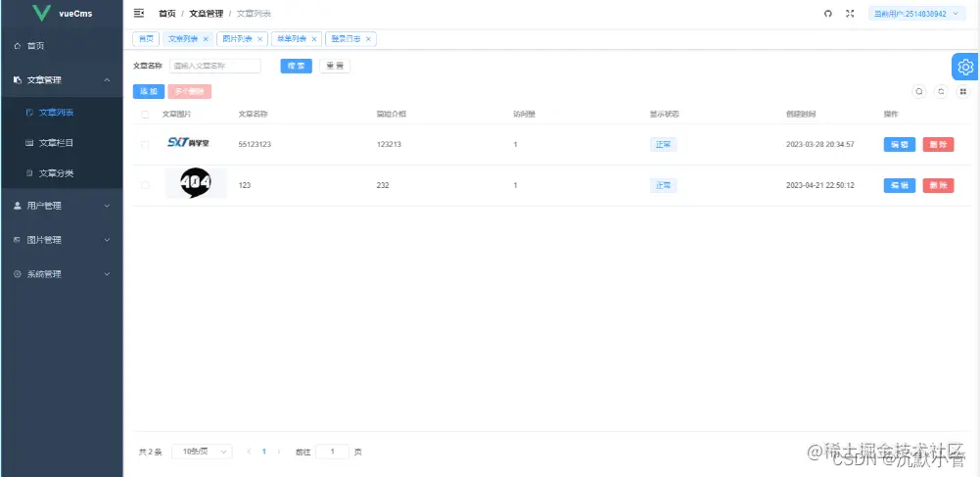The height and width of the screenshot is (477, 980).
Task: Expand the 系统管理 sidebar menu
Action: [x=62, y=274]
